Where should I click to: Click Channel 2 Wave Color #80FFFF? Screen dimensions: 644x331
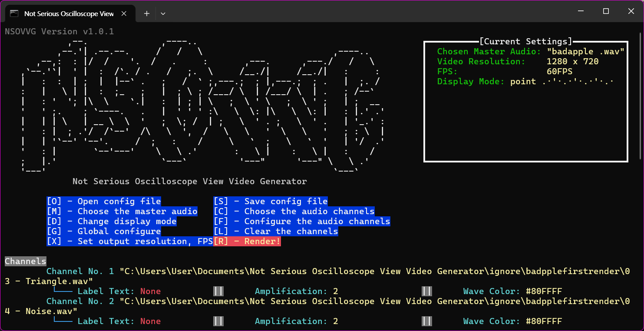point(544,321)
